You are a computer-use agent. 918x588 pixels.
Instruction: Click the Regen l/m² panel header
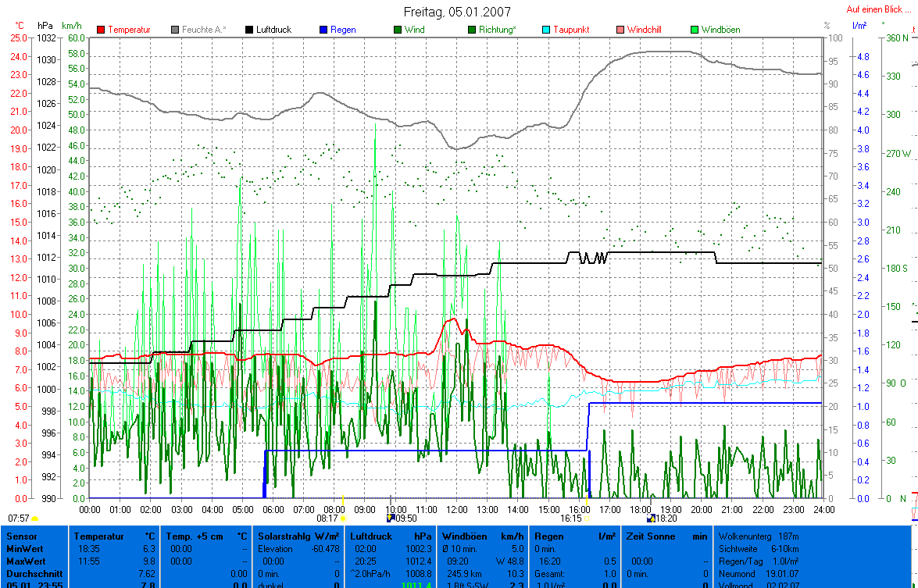572,536
